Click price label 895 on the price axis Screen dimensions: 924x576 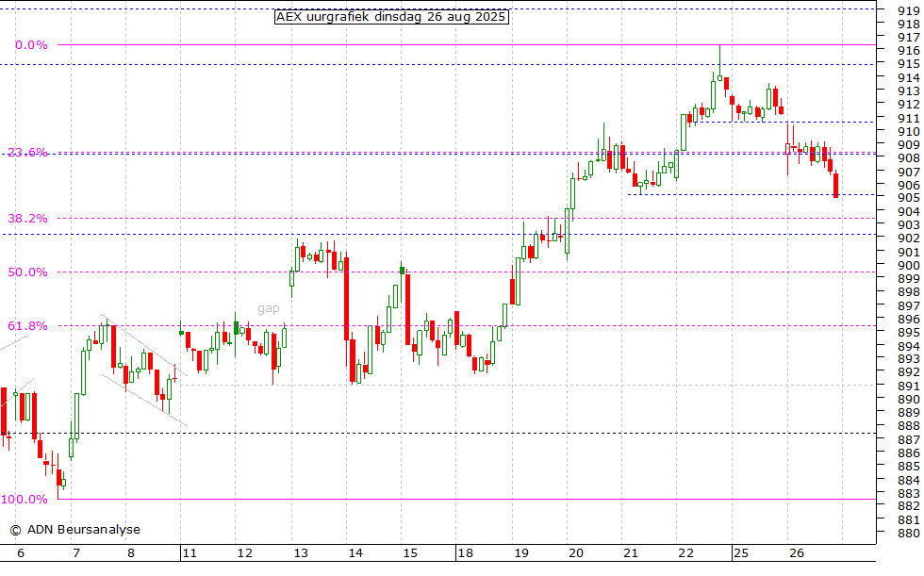(909, 332)
